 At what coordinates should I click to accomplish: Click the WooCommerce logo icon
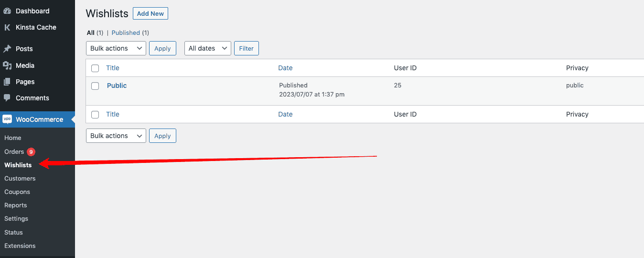tap(7, 119)
